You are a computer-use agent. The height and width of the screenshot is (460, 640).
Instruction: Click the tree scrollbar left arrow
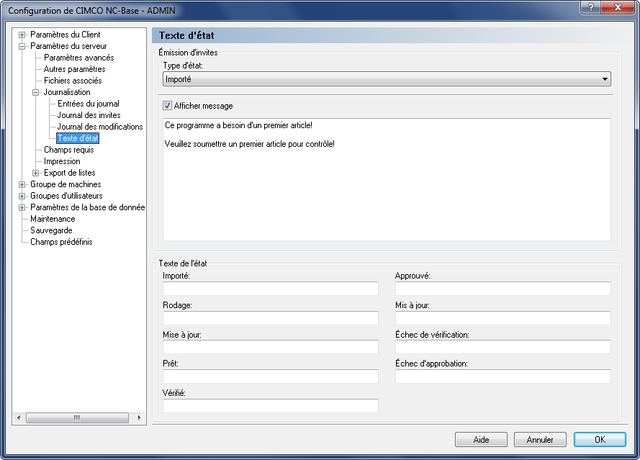point(19,418)
